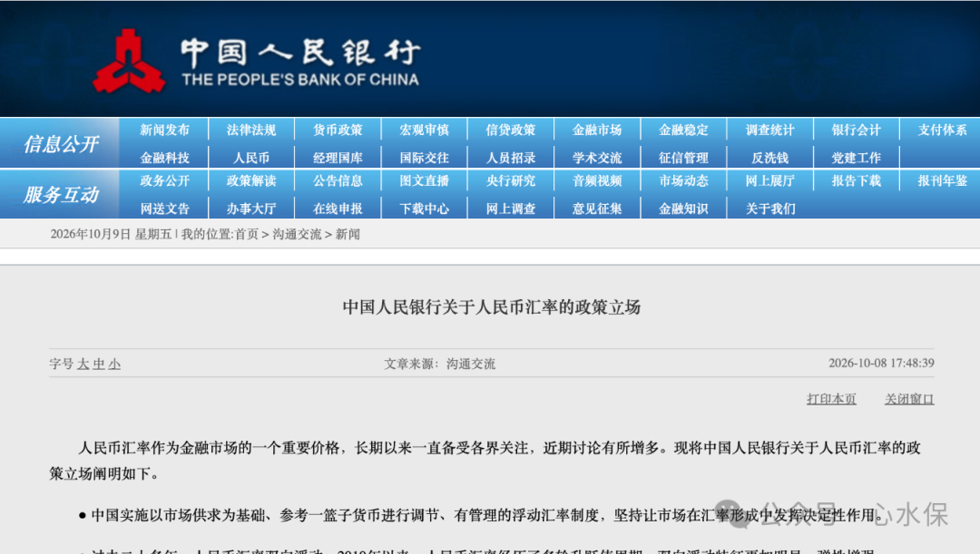Open 图文直播 link

(425, 180)
